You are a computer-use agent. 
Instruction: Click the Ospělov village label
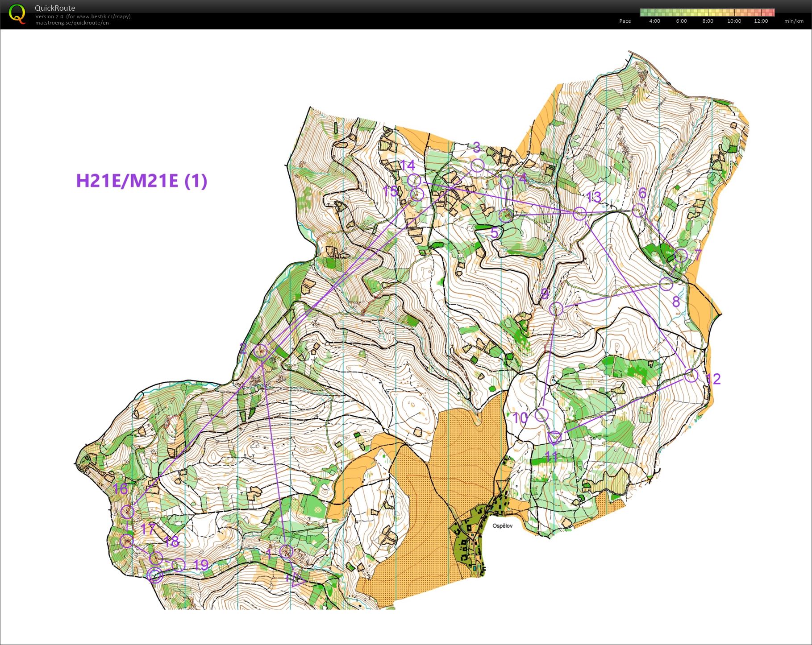click(503, 526)
